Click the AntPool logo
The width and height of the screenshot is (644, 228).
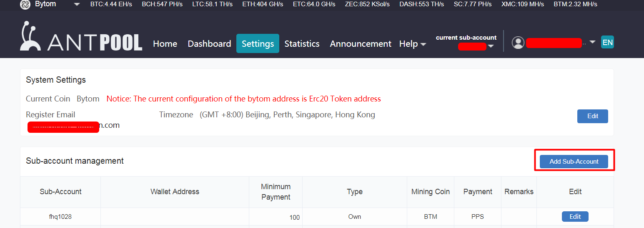[81, 38]
